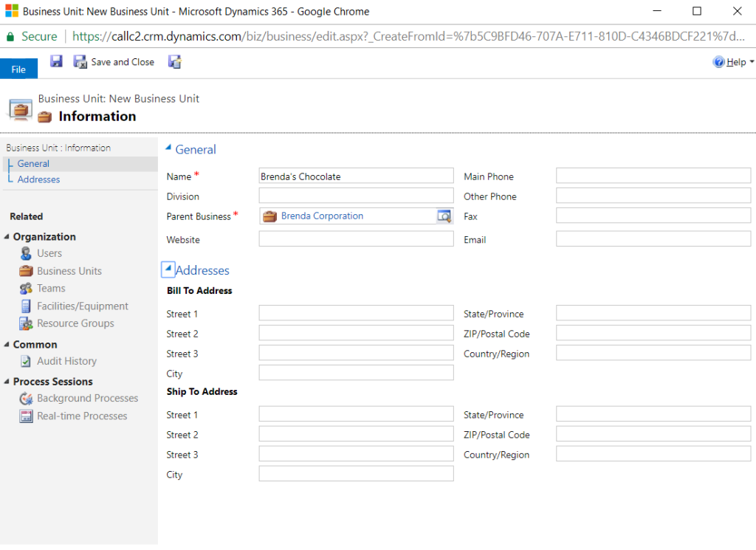Open the Brenda Corporation link
The height and width of the screenshot is (550, 756).
point(322,216)
